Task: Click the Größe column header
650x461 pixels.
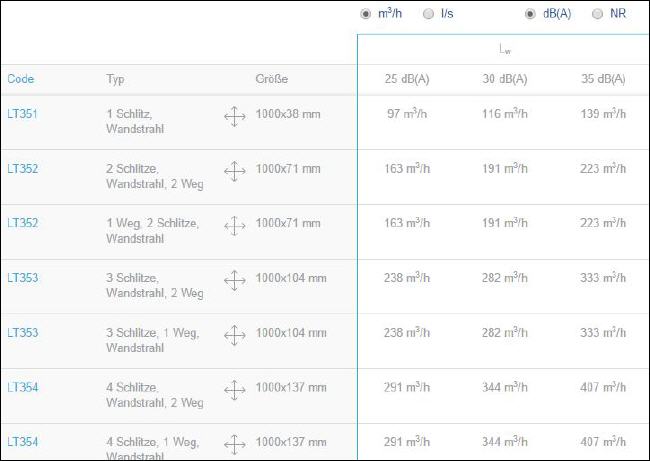Action: point(272,79)
